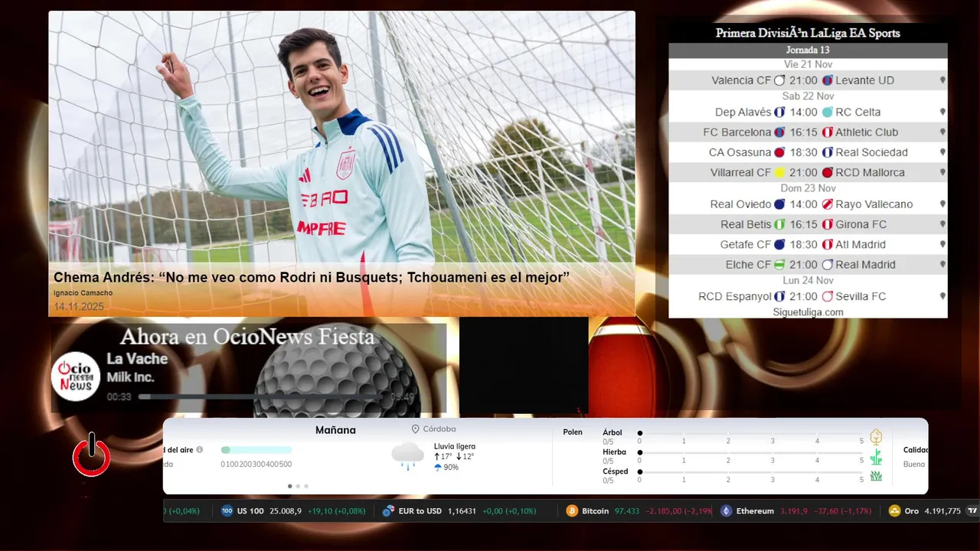This screenshot has width=980, height=551.
Task: Click the Sevilla FC team name
Action: click(x=861, y=296)
